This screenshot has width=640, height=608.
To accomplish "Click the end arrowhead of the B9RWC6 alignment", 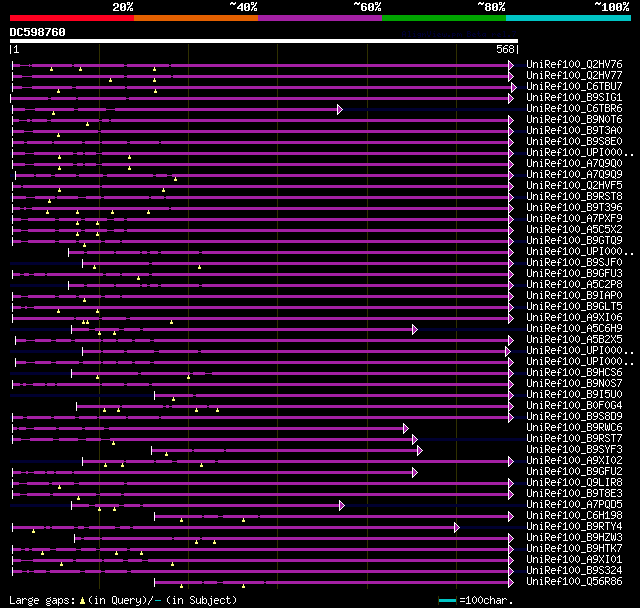I will (406, 428).
